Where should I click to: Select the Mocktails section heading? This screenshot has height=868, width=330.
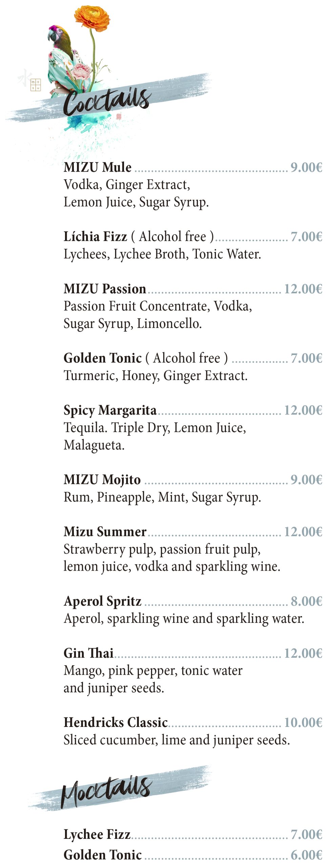point(106,789)
